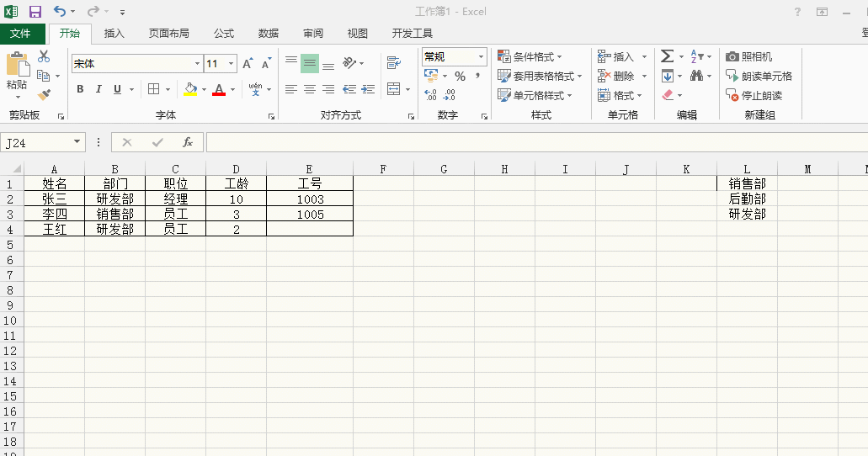Click the Cut scissors icon
868x456 pixels.
click(44, 56)
